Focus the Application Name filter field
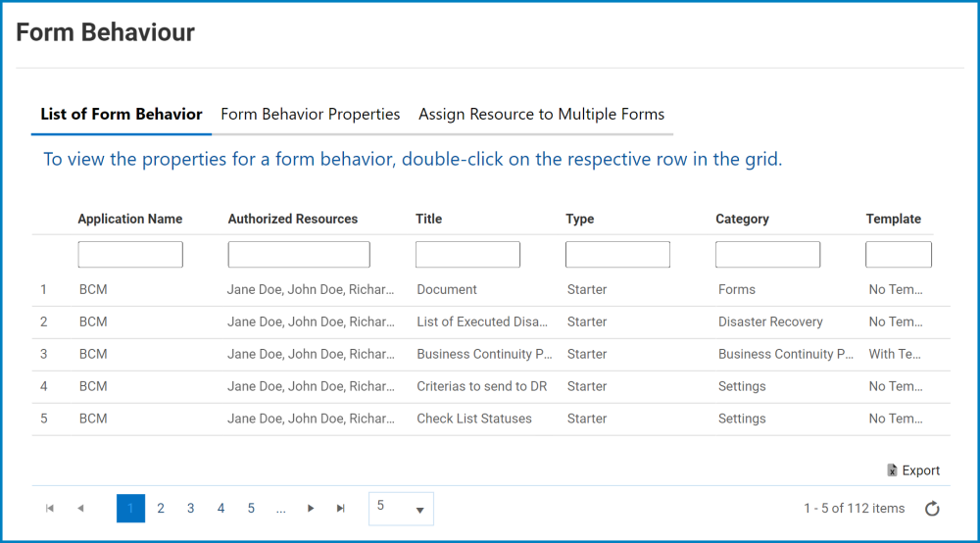The image size is (980, 543). pos(130,254)
